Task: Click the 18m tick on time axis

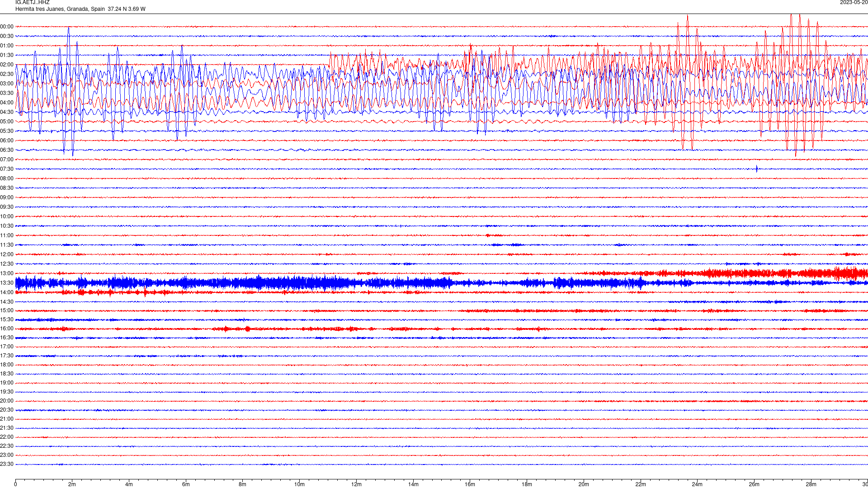Action: (527, 484)
